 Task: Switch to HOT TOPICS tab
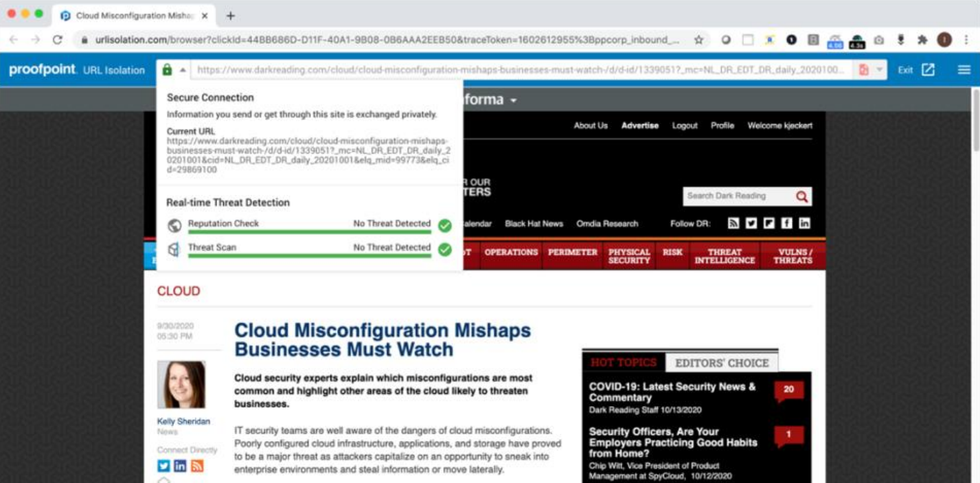(624, 362)
